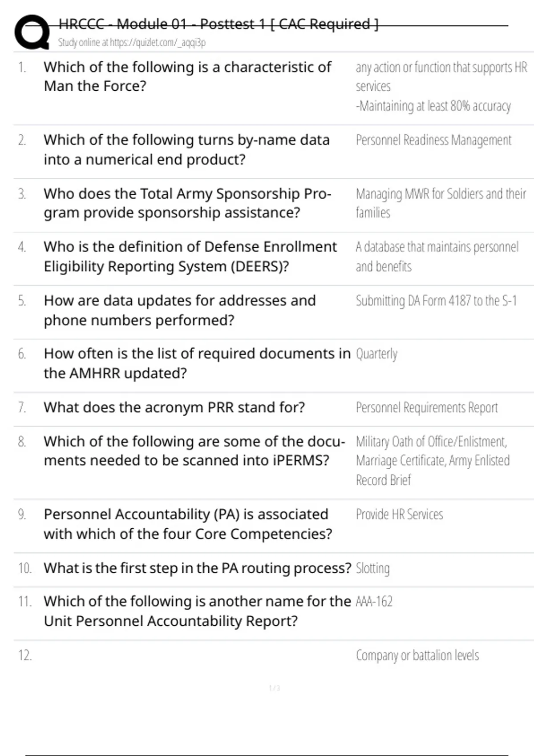This screenshot has width=534, height=756.
Task: Click the 'Company or battalion levels' answer
Action: pyautogui.click(x=417, y=655)
